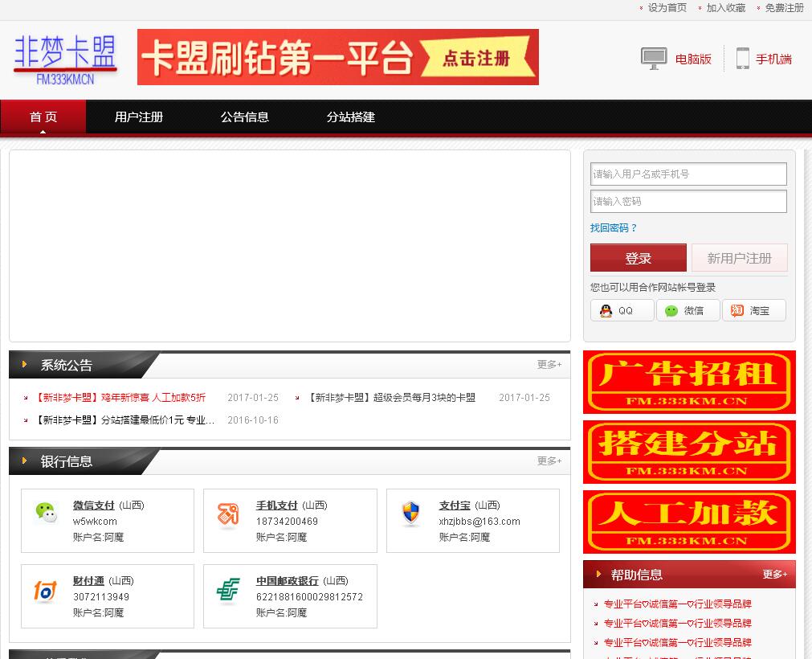The image size is (812, 659).
Task: Click the 广告招租 ad banner
Action: 689,382
